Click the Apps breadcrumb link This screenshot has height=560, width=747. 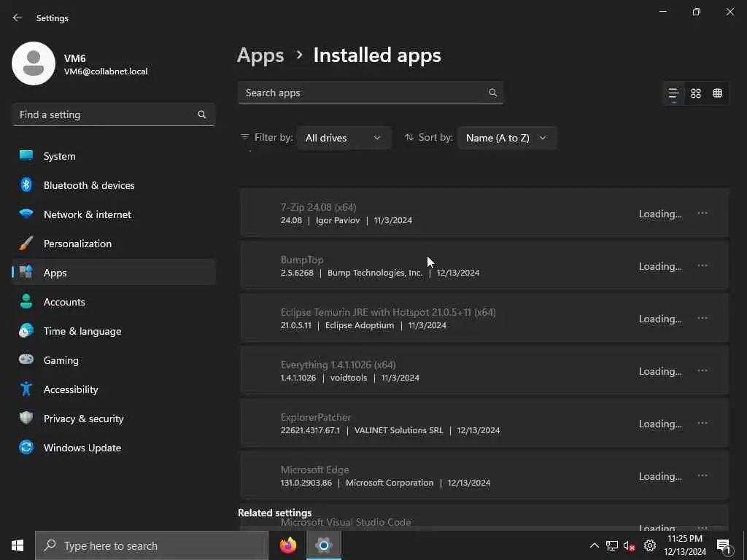click(260, 55)
